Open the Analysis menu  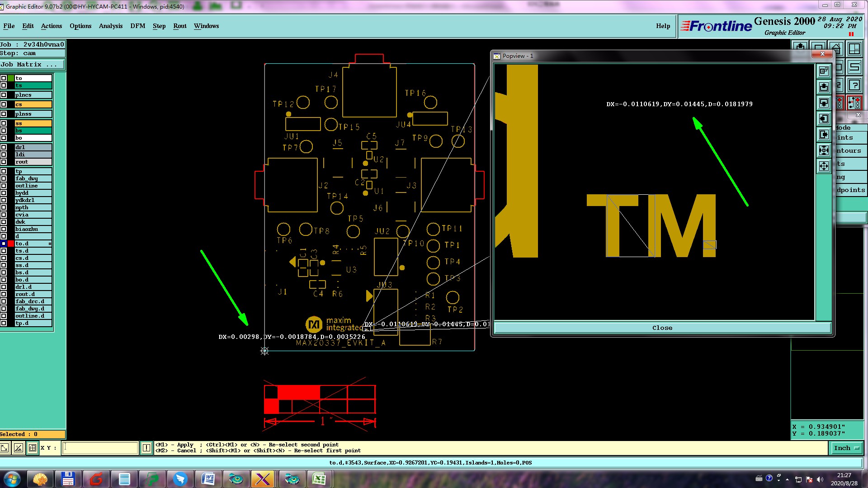click(111, 26)
